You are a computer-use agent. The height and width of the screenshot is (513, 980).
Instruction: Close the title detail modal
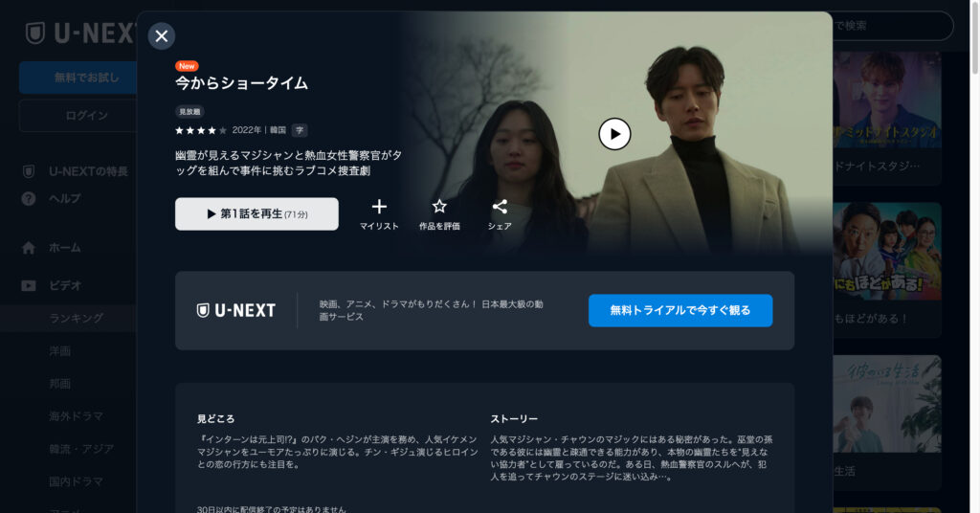(161, 35)
